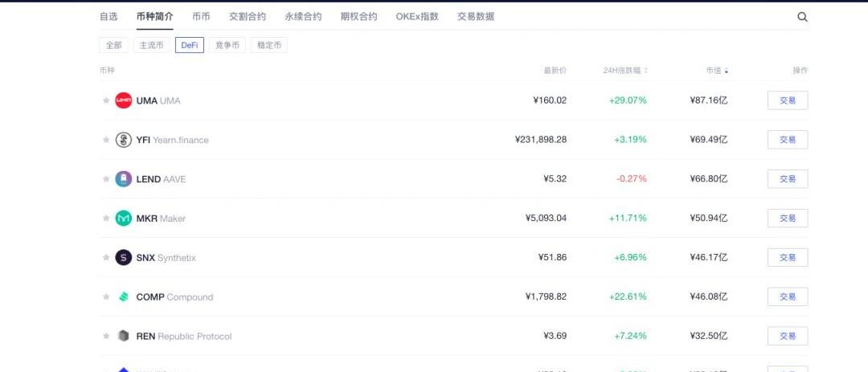Star MKR Maker as favorite
Viewport: 868px width, 372px height.
106,218
